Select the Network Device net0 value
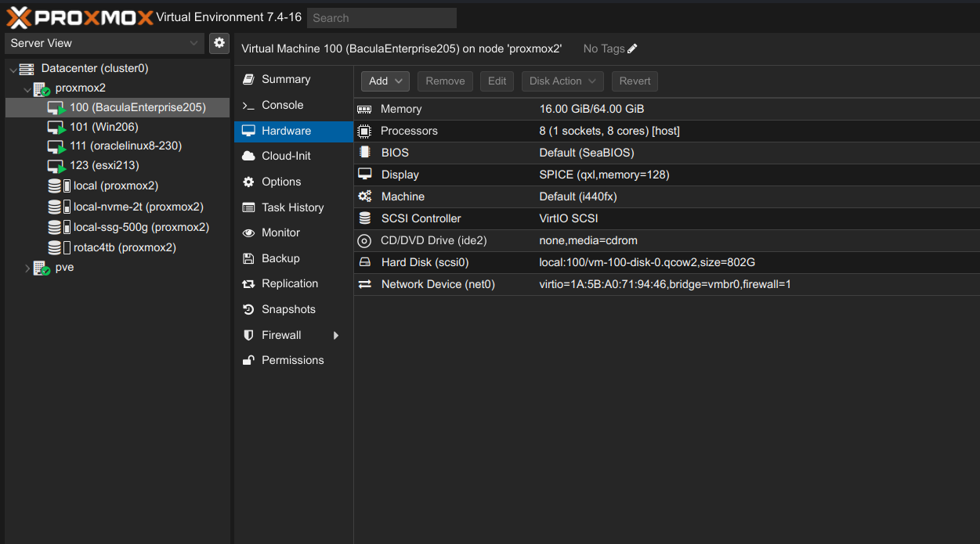Screen dimensions: 980x544 pyautogui.click(x=665, y=284)
